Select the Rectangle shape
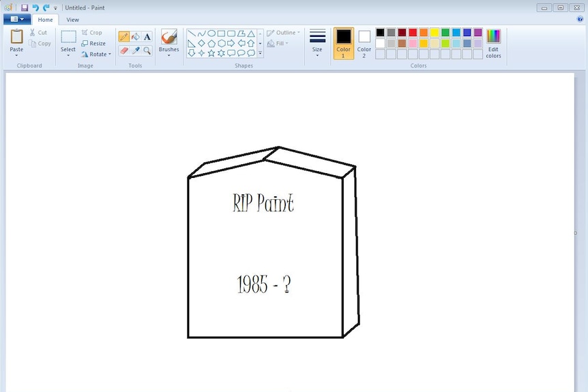 pyautogui.click(x=221, y=33)
